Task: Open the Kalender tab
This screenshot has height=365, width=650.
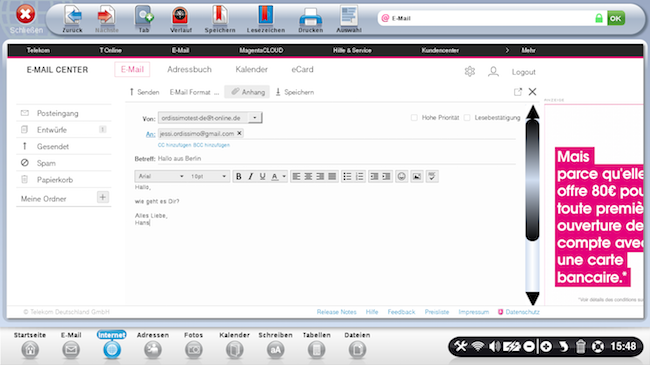Action: click(252, 70)
